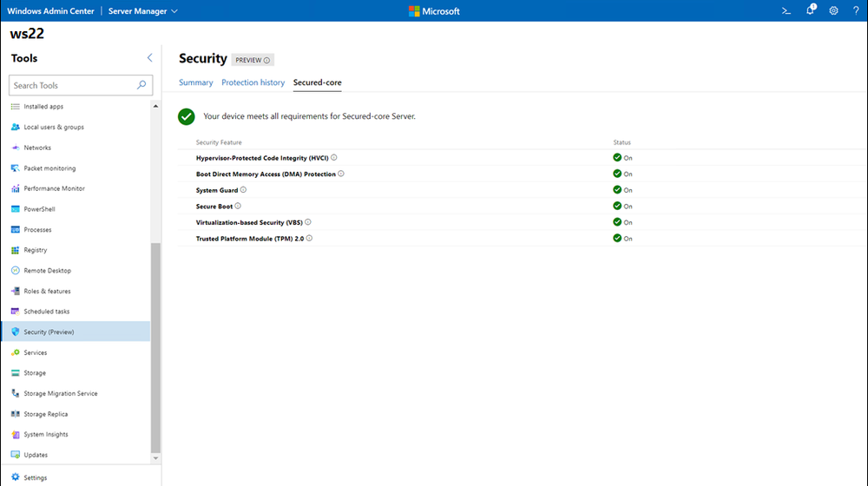Click the On status for Secure Boot
Screen dimensions: 868x486
point(622,206)
